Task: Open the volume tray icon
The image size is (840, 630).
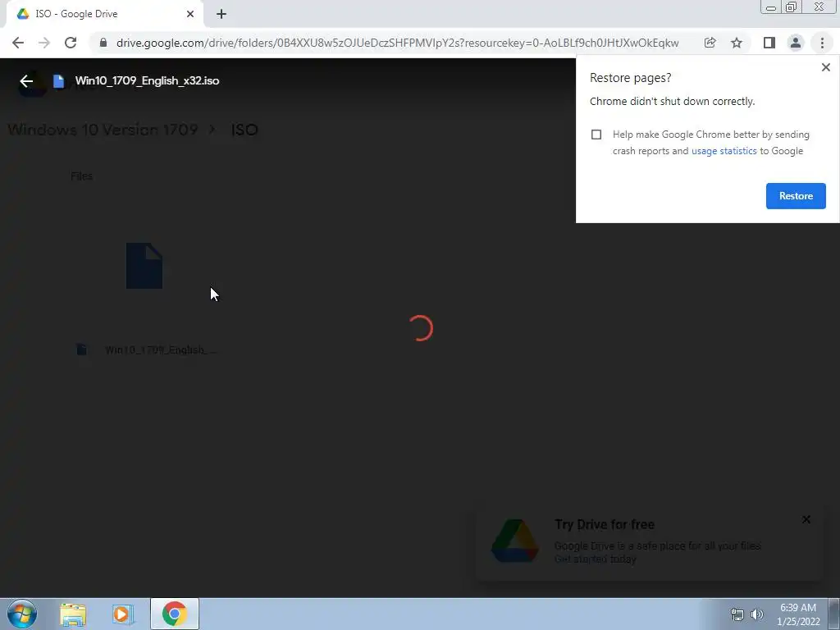Action: click(757, 614)
